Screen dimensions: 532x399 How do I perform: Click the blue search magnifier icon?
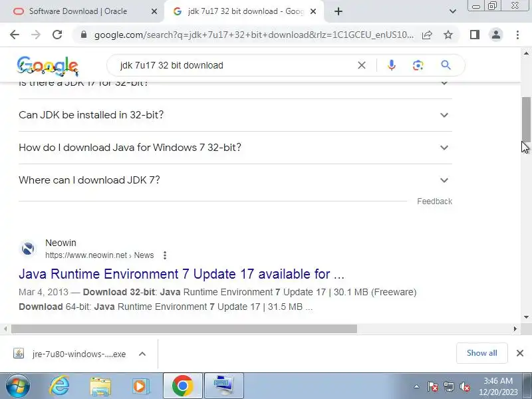[x=446, y=65]
